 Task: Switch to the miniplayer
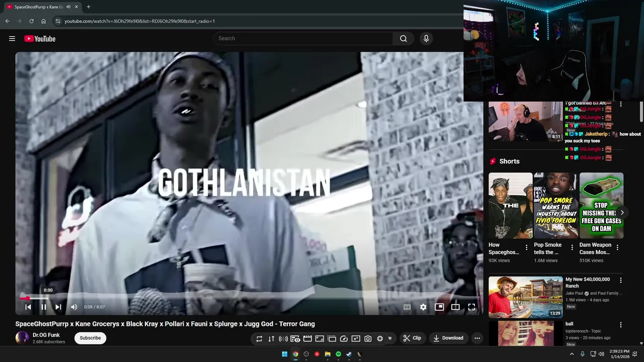tap(439, 307)
